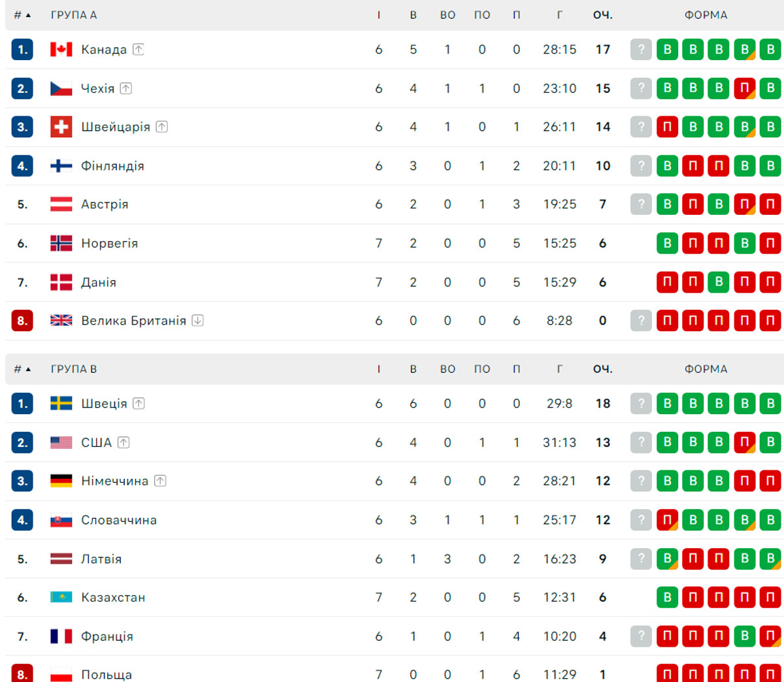This screenshot has width=784, height=682.
Task: Sort Group B by the # column
Action: point(22,369)
